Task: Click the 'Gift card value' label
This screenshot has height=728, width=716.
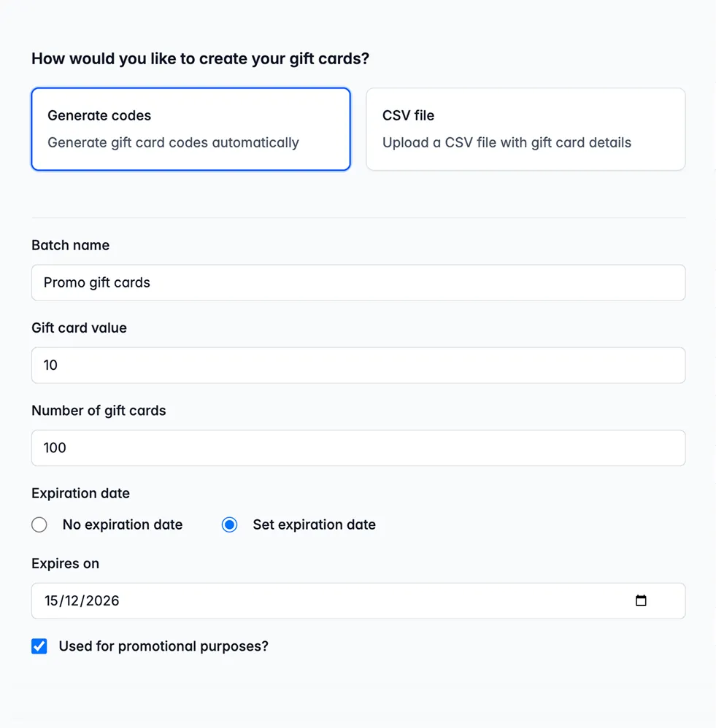Action: tap(79, 328)
